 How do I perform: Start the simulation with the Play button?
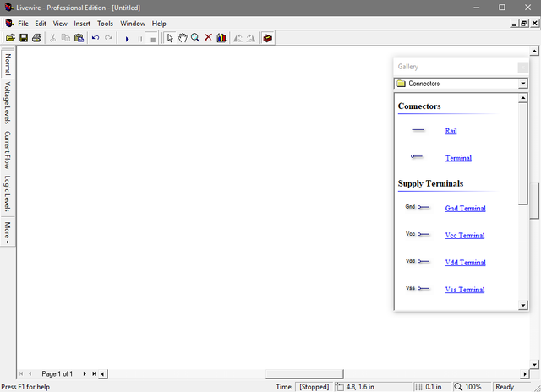click(128, 39)
